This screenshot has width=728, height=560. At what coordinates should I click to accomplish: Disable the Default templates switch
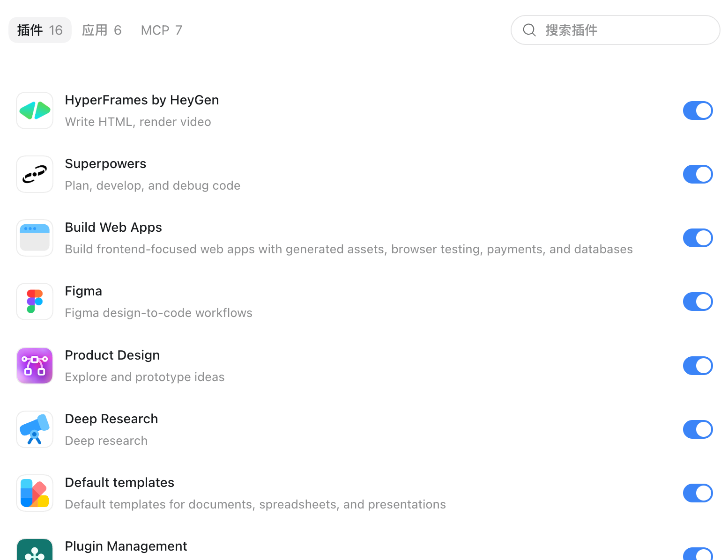(x=698, y=493)
